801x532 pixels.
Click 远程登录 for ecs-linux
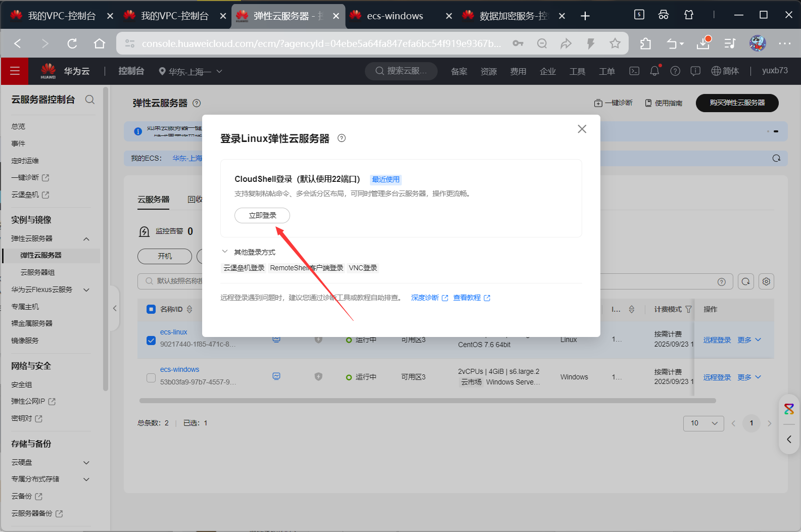[x=717, y=340]
